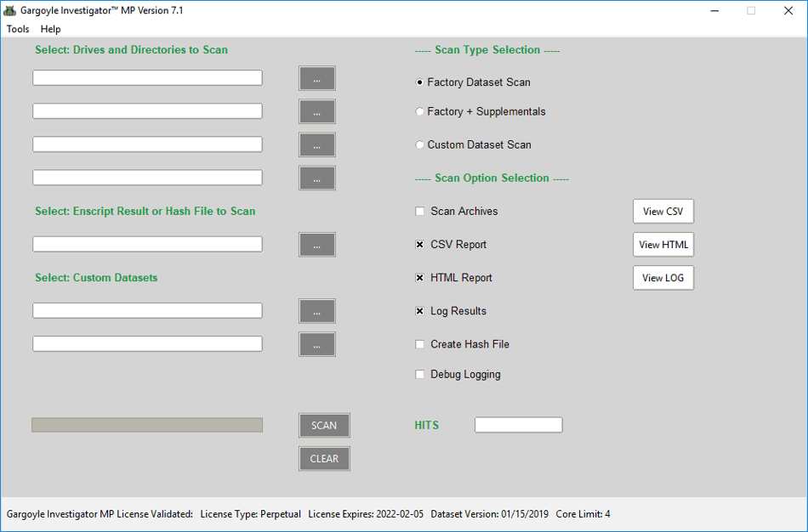Click the Enscript result or hash file field
The image size is (808, 532).
147,244
